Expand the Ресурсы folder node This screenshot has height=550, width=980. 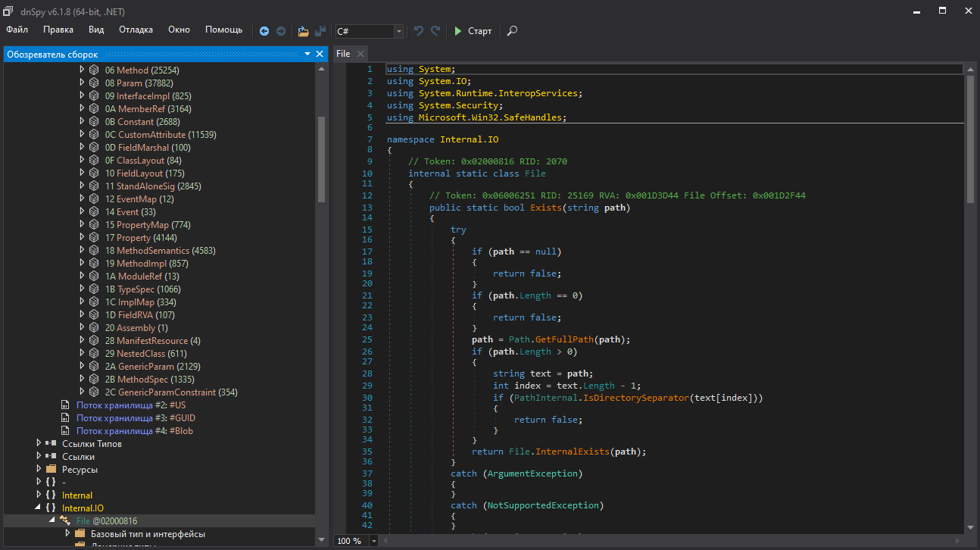(39, 470)
